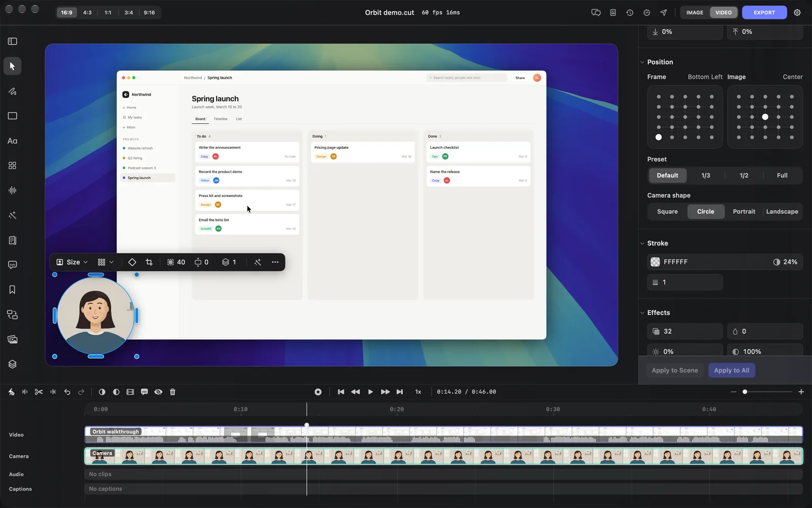Screen dimensions: 812x508
Task: Click Apply to Scene button
Action: click(675, 370)
